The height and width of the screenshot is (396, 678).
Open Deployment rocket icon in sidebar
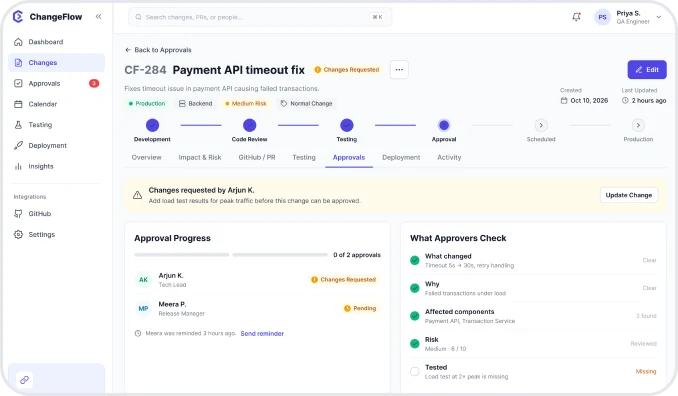point(18,146)
